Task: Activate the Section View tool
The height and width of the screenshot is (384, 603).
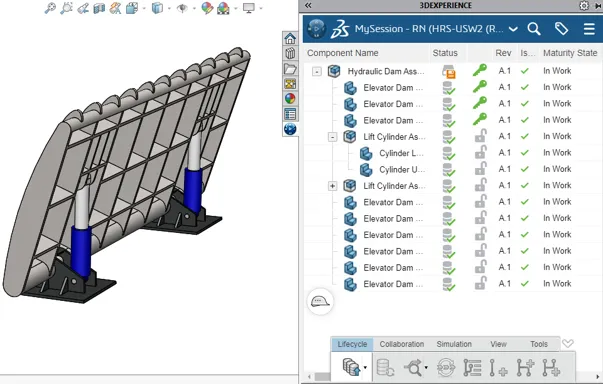Action: pyautogui.click(x=99, y=8)
